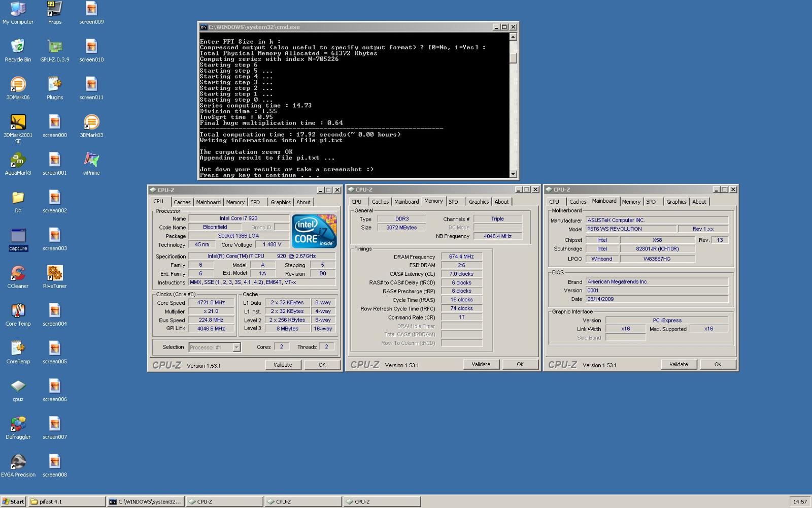Click the cmd scrollbar up arrow
812x508 pixels.
[513, 37]
